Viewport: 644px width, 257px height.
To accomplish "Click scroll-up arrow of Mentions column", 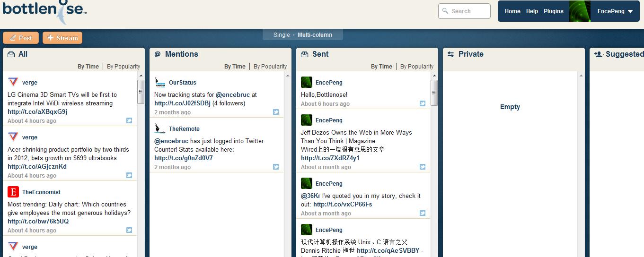I will pyautogui.click(x=287, y=76).
